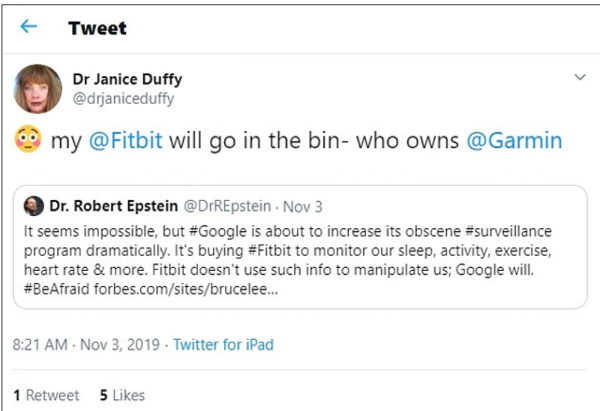600x411 pixels.
Task: Click the #Google hashtag
Action: pyautogui.click(x=218, y=232)
